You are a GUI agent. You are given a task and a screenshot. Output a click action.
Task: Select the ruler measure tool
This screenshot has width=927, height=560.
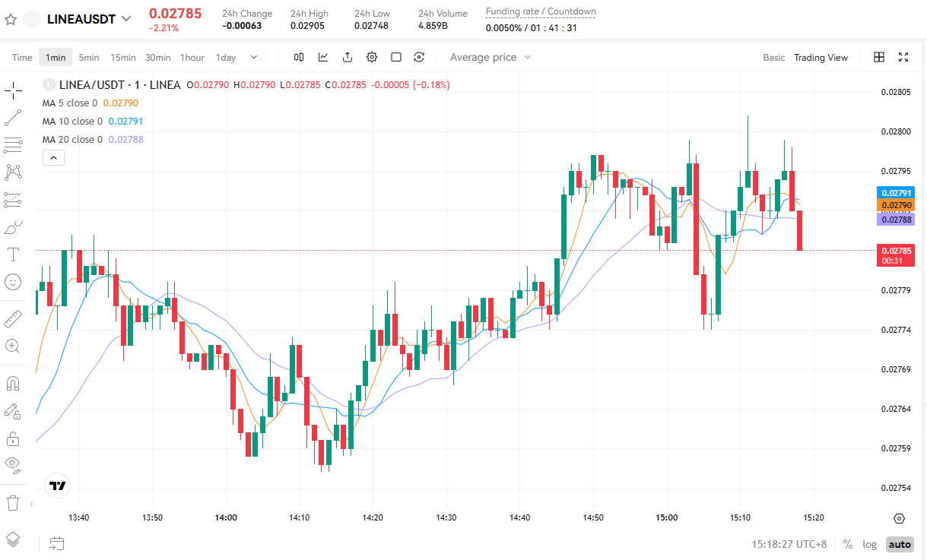13,318
